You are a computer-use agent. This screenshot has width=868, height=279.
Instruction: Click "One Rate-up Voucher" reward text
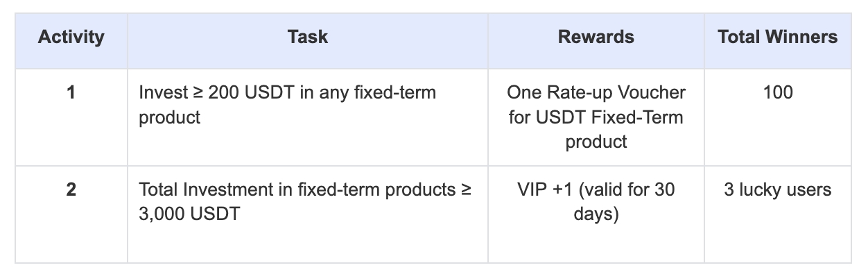coord(596,92)
